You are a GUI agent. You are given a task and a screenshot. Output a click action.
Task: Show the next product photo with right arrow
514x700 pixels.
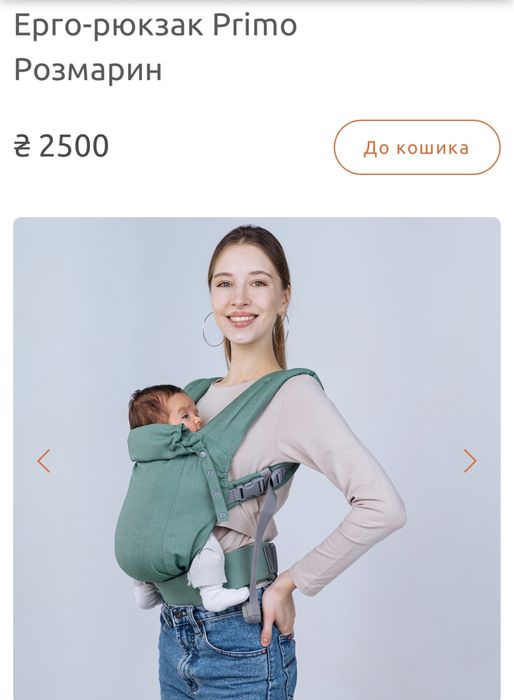click(x=470, y=461)
